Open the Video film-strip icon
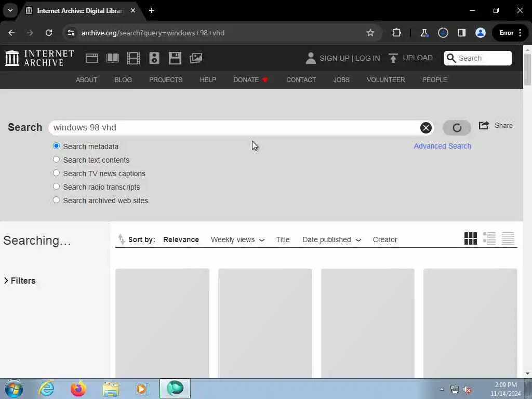 (134, 58)
